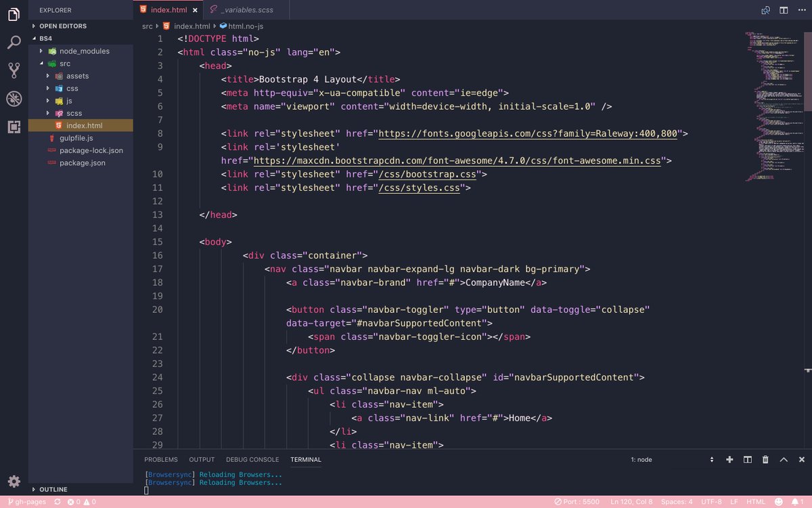Open the Extensions view in activity bar
This screenshot has height=508, width=812.
(14, 127)
